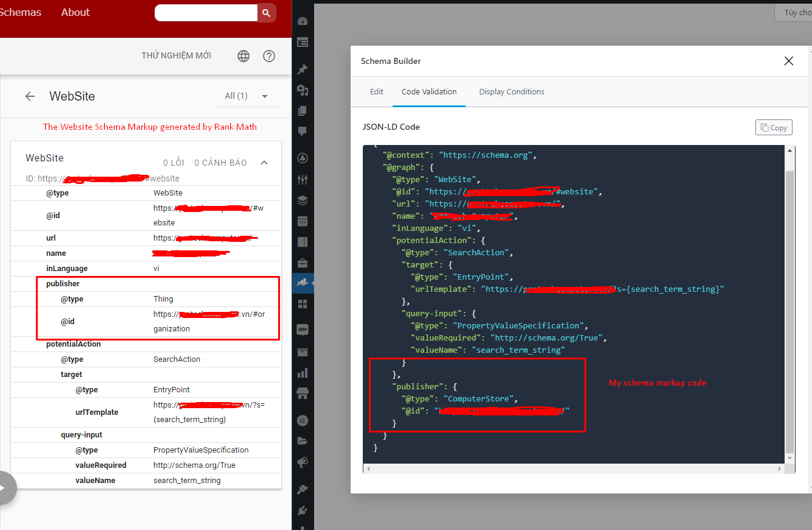The width and height of the screenshot is (812, 530).
Task: Click the language globe icon
Action: point(243,56)
